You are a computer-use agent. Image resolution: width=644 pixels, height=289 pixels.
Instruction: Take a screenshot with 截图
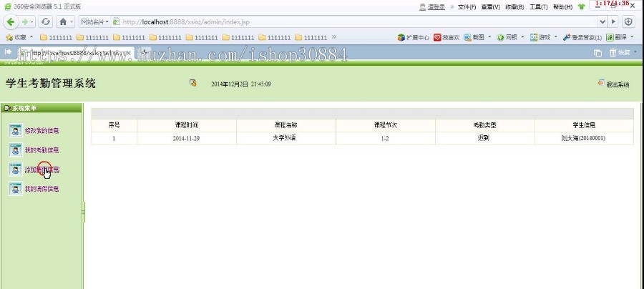[x=474, y=37]
